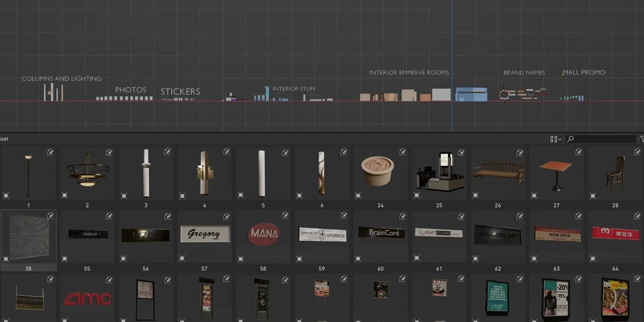The image size is (644, 322).
Task: Click the edit pencil icon on the Gregory sign asset 57
Action: 226,216
